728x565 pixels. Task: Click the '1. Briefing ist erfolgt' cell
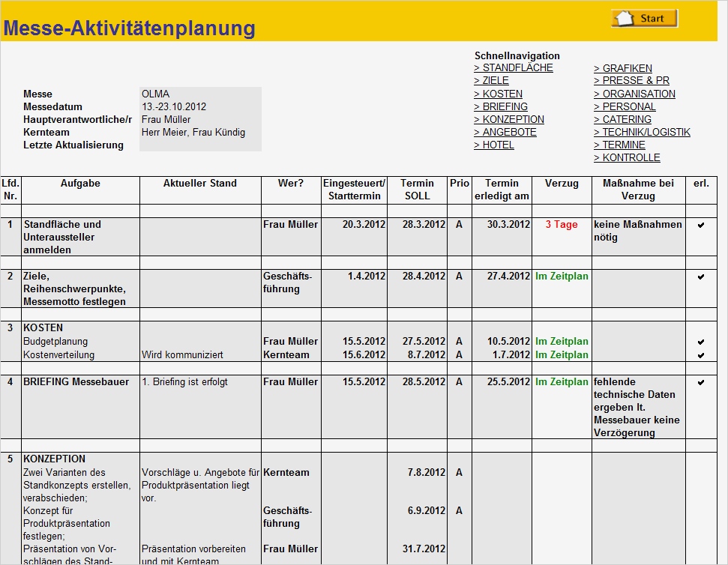click(x=200, y=407)
